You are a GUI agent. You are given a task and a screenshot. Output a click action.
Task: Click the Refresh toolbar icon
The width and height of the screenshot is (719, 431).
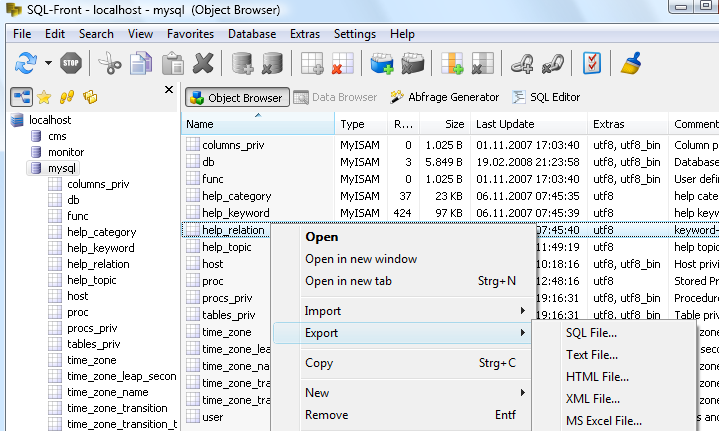point(26,63)
